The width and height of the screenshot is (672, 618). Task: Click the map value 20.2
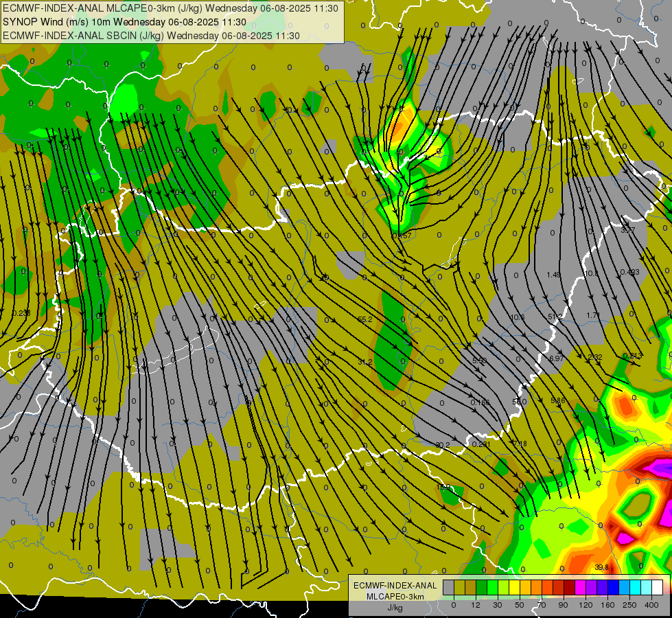click(x=442, y=445)
